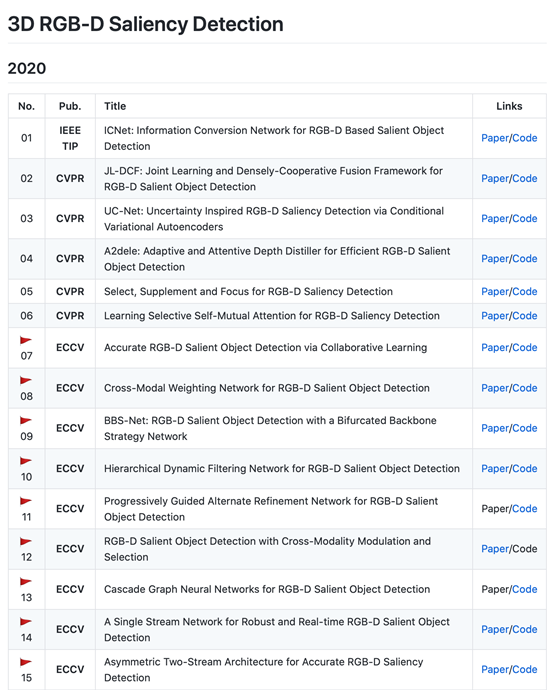Screen dimensions: 554x690
Task: Click the red flag icon beside entry 08
Action: tap(26, 380)
